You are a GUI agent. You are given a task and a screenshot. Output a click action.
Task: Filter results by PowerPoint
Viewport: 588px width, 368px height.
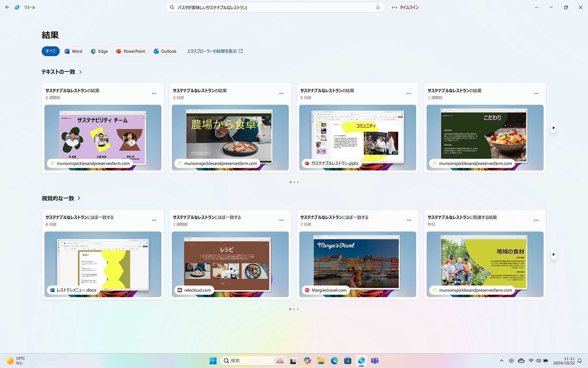pos(131,51)
